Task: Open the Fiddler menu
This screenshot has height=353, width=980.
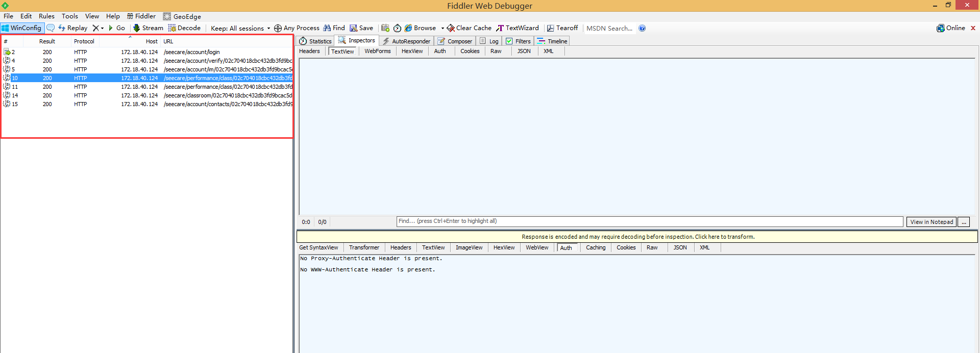Action: (141, 16)
